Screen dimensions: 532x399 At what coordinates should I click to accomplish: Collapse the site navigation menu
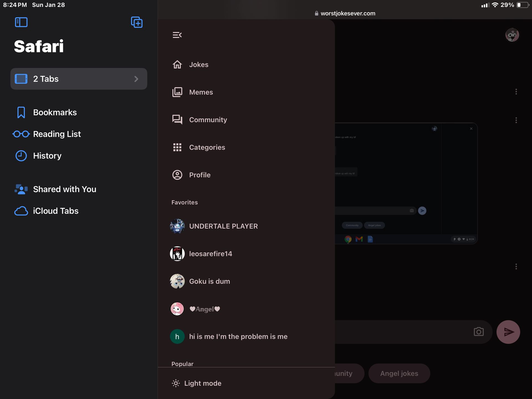coord(177,35)
